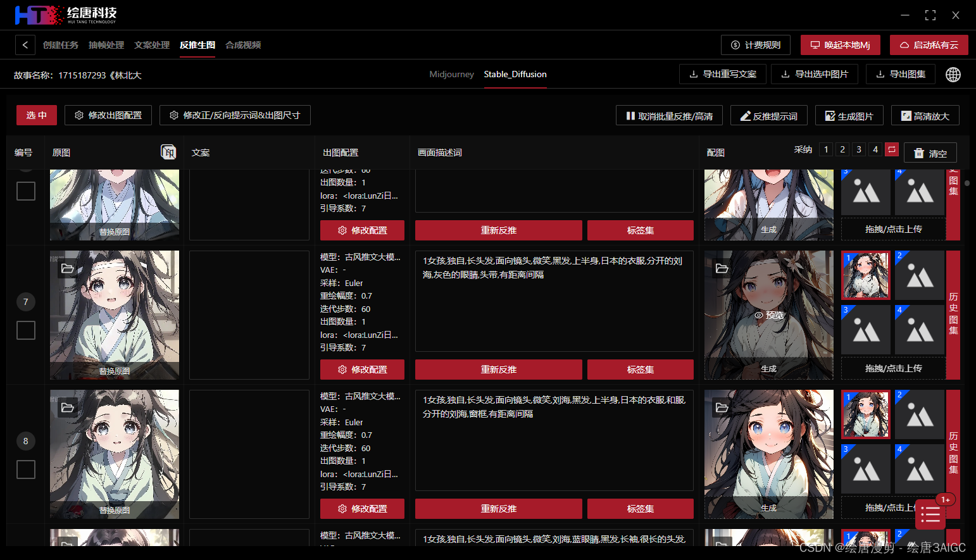Click the red loop icon beside 采纳 4

pyautogui.click(x=892, y=149)
